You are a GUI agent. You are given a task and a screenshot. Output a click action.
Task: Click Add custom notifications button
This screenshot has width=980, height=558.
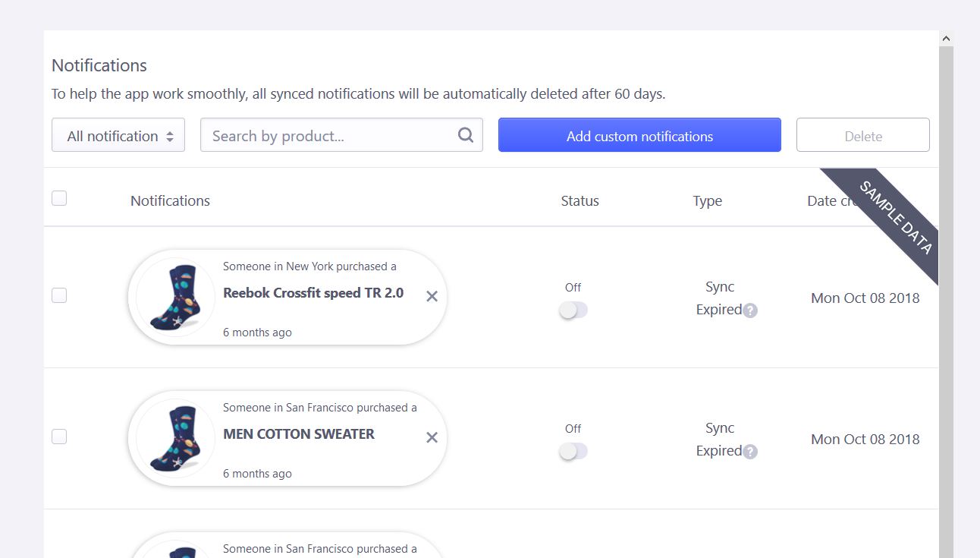point(639,135)
